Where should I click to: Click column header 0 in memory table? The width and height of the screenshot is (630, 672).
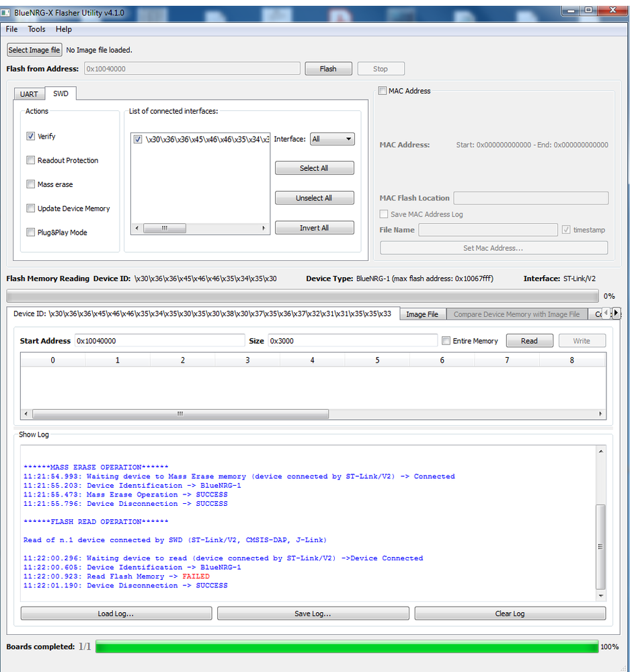coord(52,360)
